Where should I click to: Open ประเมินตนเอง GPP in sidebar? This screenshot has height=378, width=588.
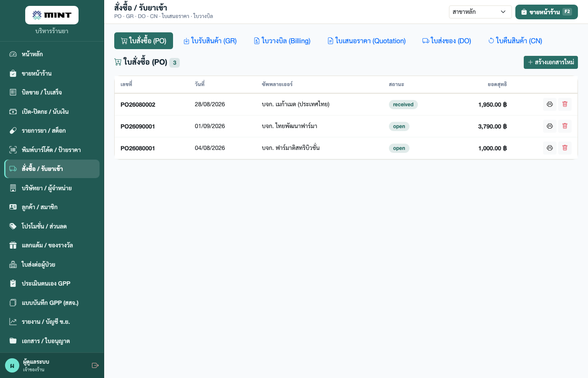(52, 283)
